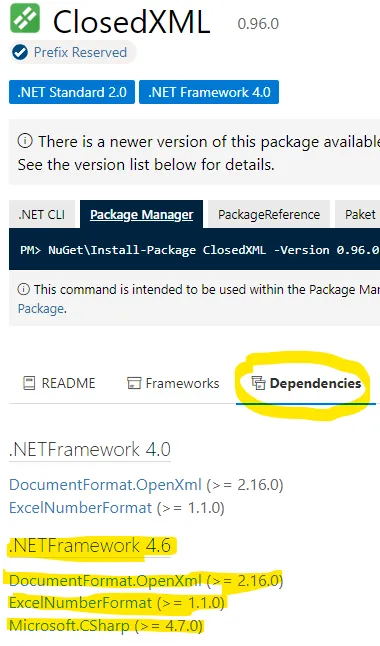This screenshot has width=380, height=646.
Task: Select the Package Manager tab
Action: (x=141, y=214)
